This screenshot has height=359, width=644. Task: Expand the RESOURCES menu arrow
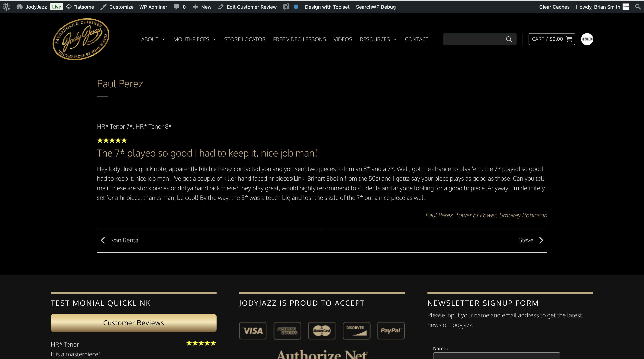click(x=395, y=39)
